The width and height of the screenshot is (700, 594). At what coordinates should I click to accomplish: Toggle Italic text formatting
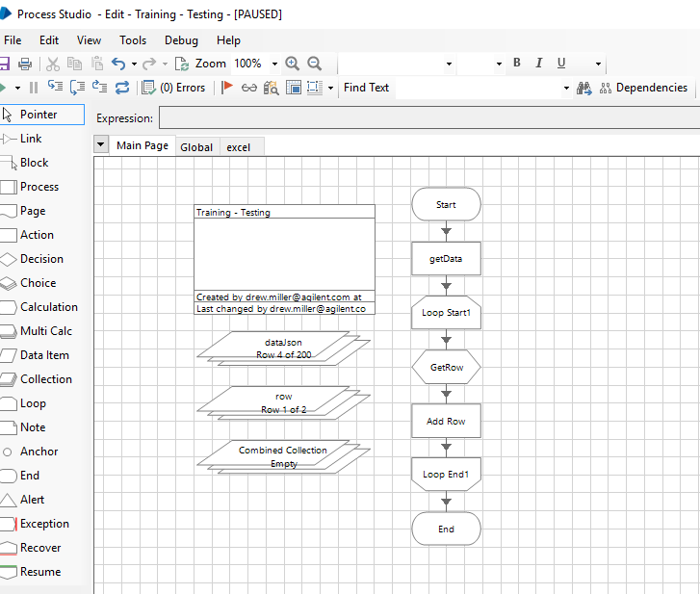point(539,64)
